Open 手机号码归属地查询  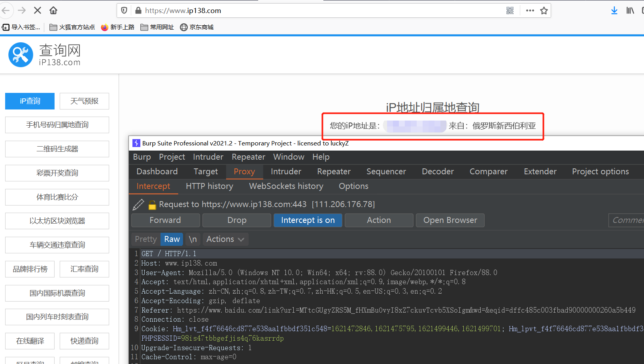click(57, 125)
